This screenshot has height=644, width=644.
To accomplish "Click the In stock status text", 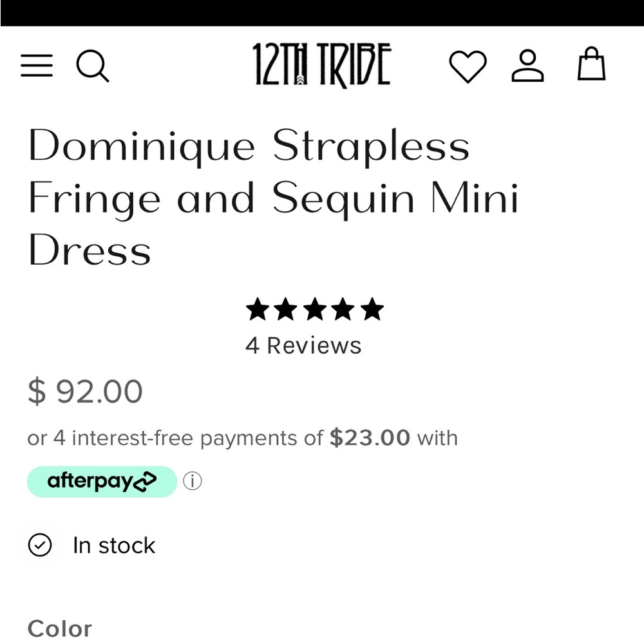I will click(x=114, y=546).
